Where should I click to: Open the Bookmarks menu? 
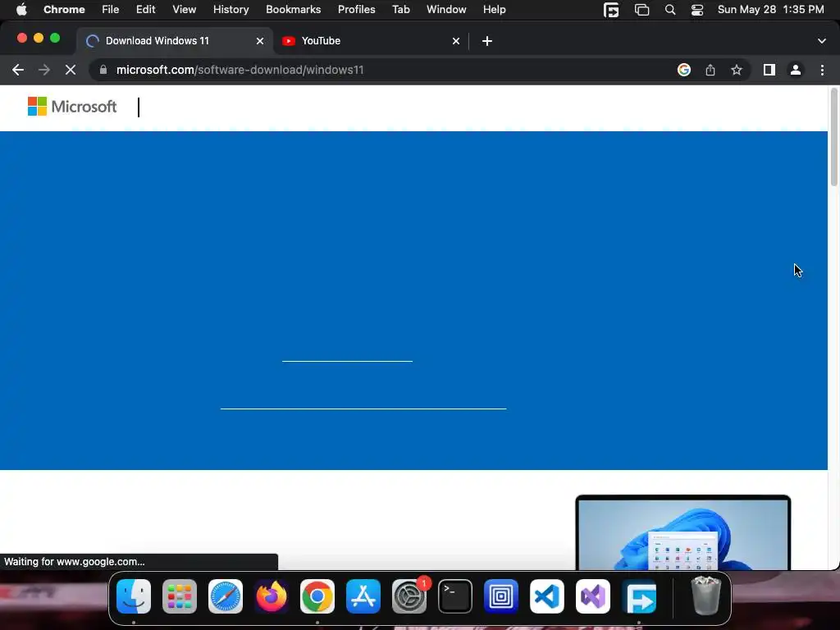[293, 9]
